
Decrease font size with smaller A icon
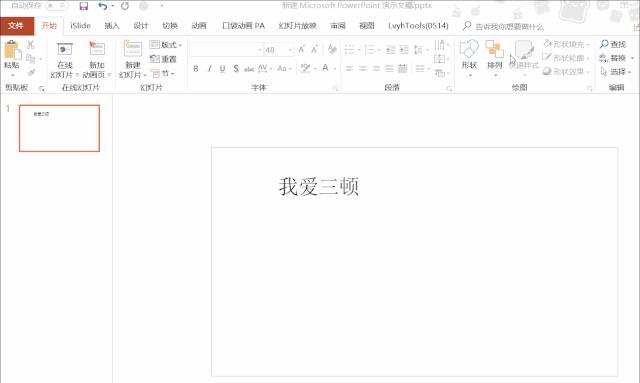(x=314, y=50)
